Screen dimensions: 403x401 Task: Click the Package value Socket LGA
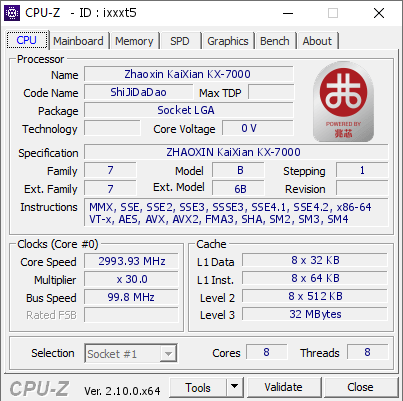(189, 110)
